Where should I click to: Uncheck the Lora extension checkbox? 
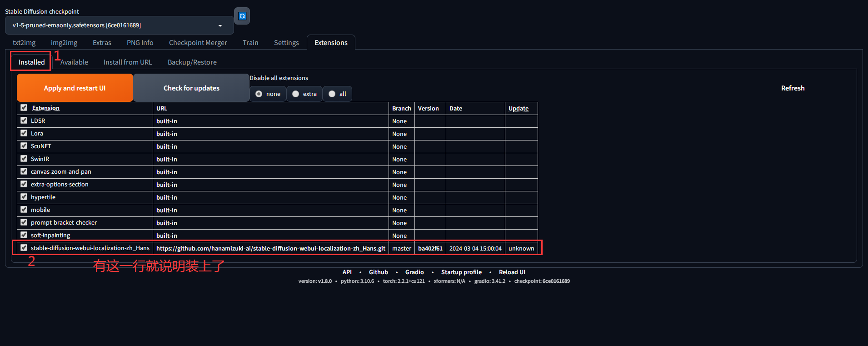coord(24,133)
